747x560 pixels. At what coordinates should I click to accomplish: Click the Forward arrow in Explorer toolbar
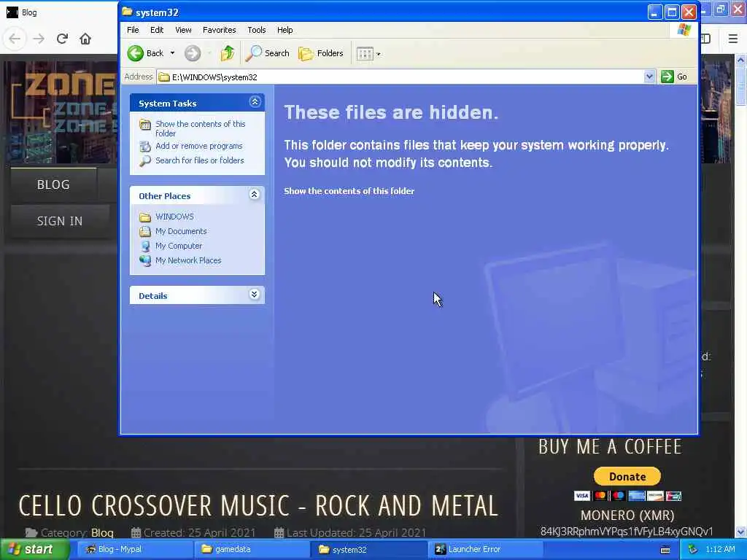pos(193,53)
